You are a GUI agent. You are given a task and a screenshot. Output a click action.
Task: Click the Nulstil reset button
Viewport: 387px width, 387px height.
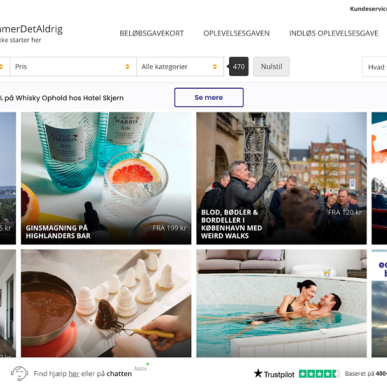[x=271, y=67]
